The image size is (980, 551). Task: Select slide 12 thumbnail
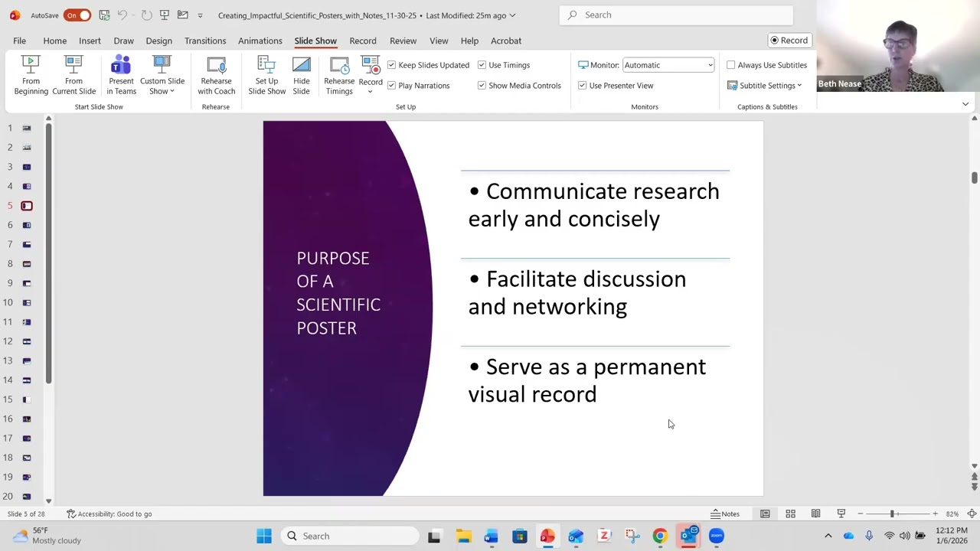click(27, 341)
